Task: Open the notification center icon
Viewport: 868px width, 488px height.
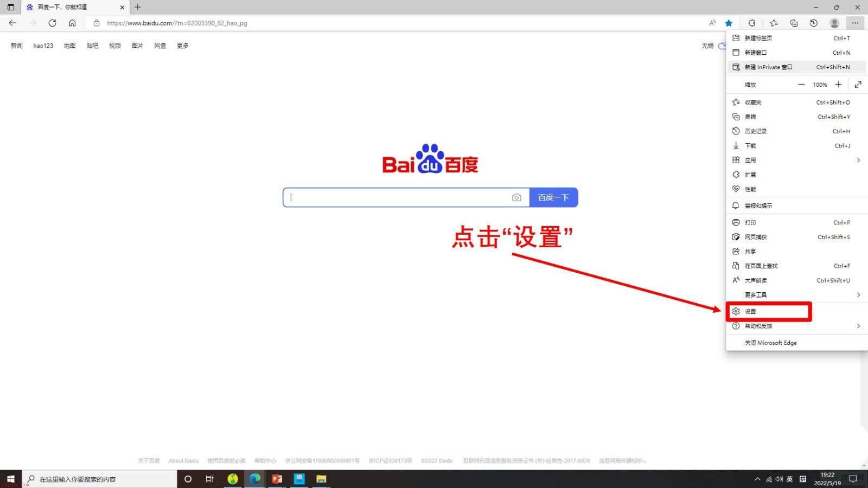Action: pyautogui.click(x=853, y=479)
